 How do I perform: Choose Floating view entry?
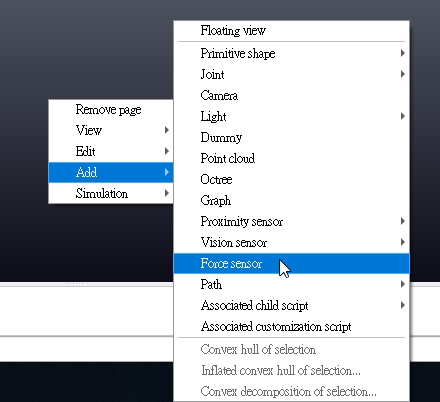[x=291, y=30]
